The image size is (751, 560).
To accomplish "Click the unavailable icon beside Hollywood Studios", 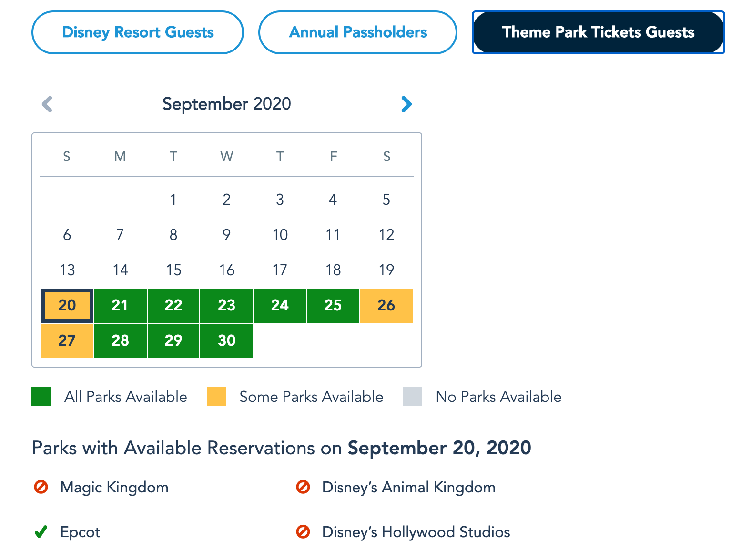I will (x=303, y=531).
